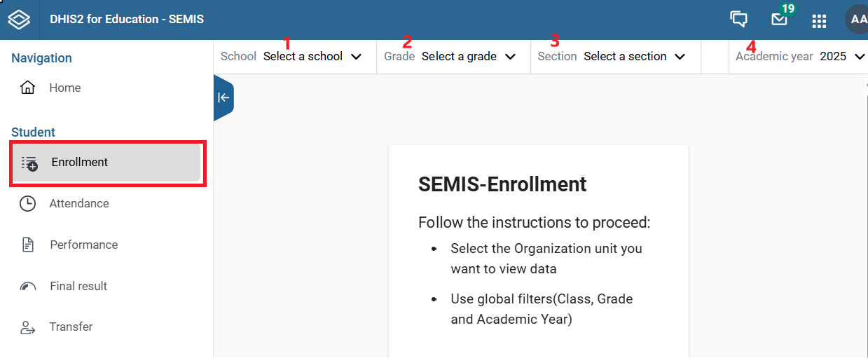Click the Transfer person-arrow icon
Viewport: 868px width, 363px height.
pos(27,327)
